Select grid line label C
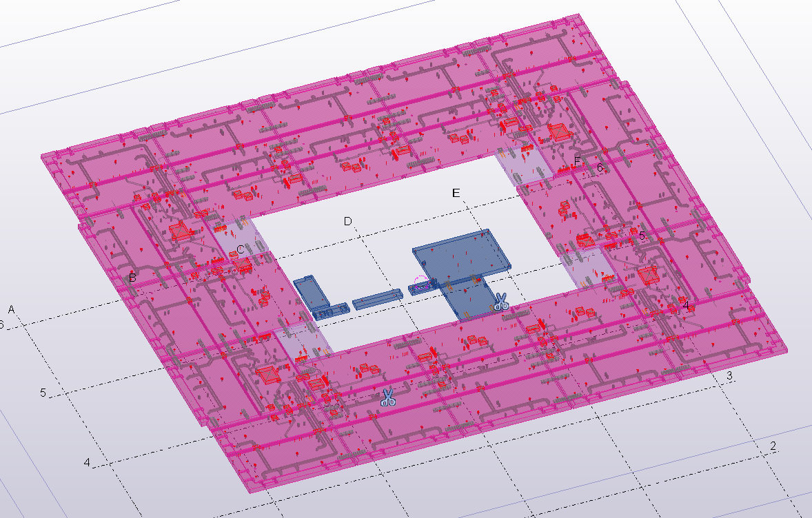The height and width of the screenshot is (518, 812). click(239, 249)
